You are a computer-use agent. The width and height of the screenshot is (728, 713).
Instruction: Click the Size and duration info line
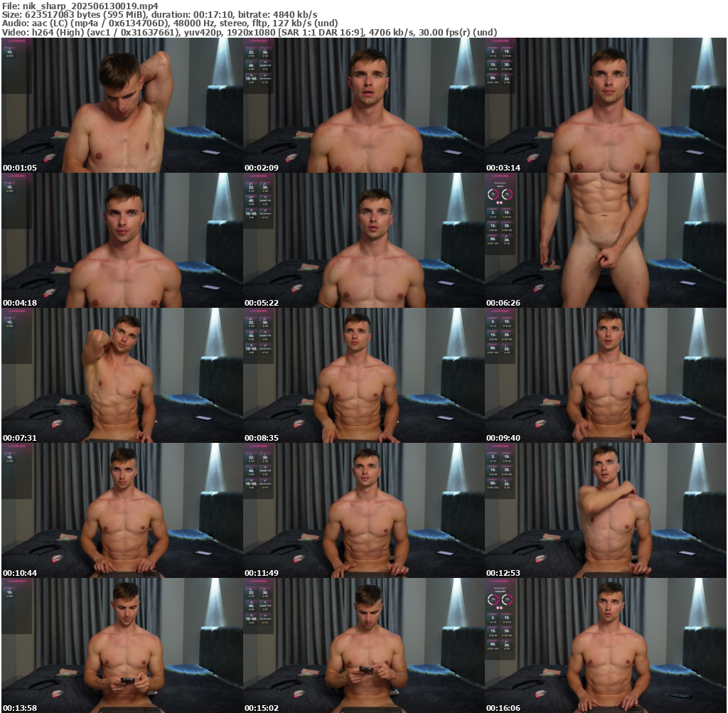(160, 14)
